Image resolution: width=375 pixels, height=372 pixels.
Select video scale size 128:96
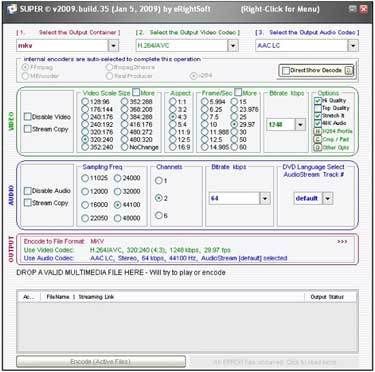coord(85,101)
